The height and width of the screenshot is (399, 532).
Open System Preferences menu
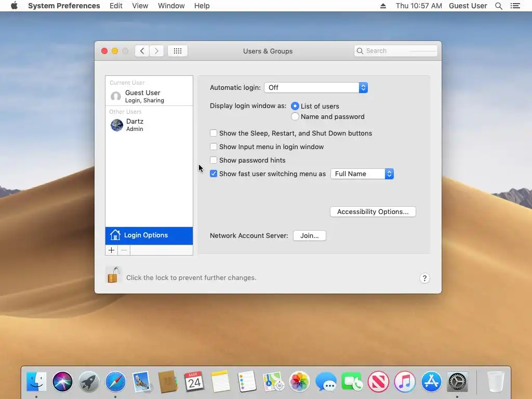point(64,6)
